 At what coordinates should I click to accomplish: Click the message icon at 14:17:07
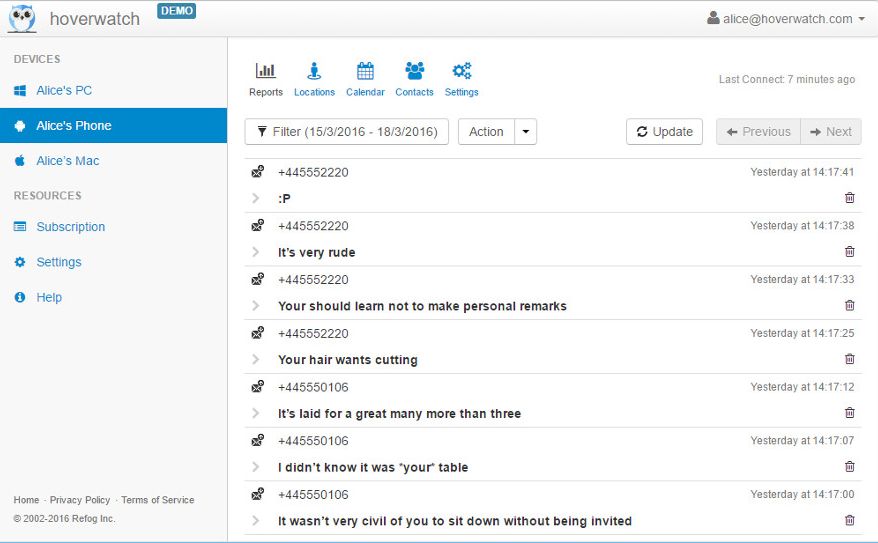tap(258, 440)
